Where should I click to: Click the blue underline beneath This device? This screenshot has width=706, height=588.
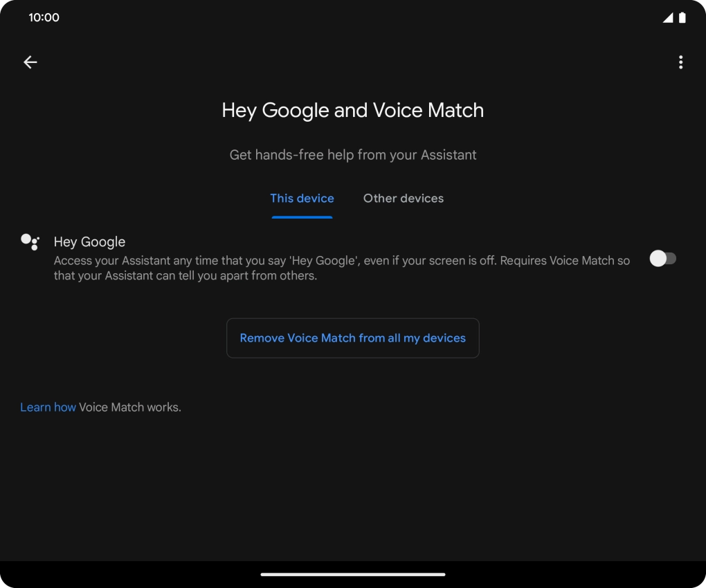click(x=302, y=217)
